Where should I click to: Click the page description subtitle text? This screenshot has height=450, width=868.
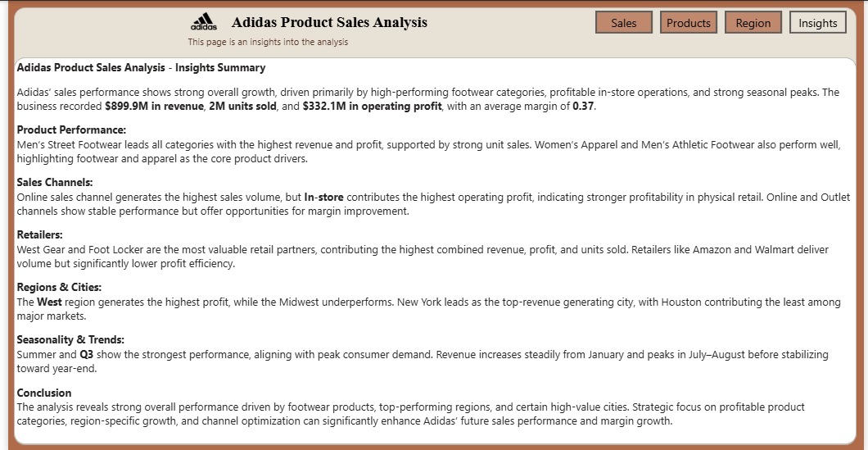point(268,42)
